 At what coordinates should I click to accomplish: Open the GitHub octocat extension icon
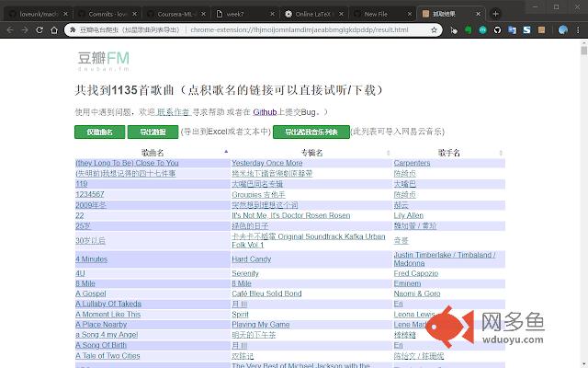[497, 30]
